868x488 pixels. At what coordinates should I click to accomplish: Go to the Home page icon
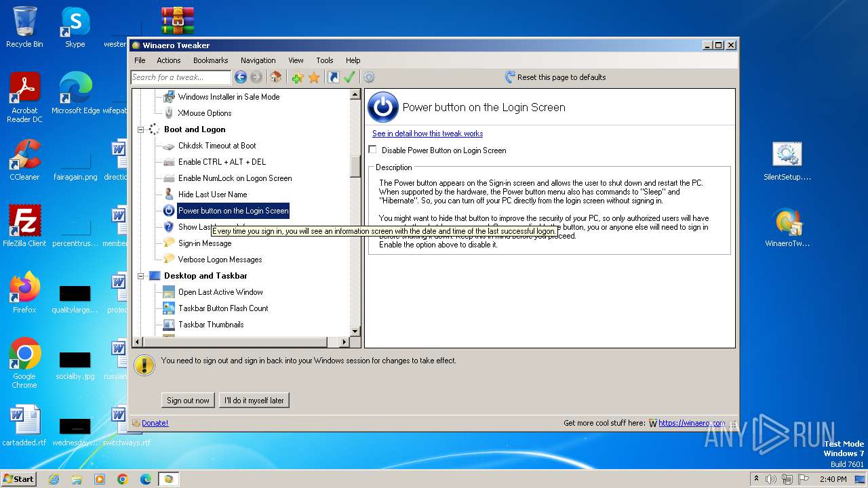(275, 77)
